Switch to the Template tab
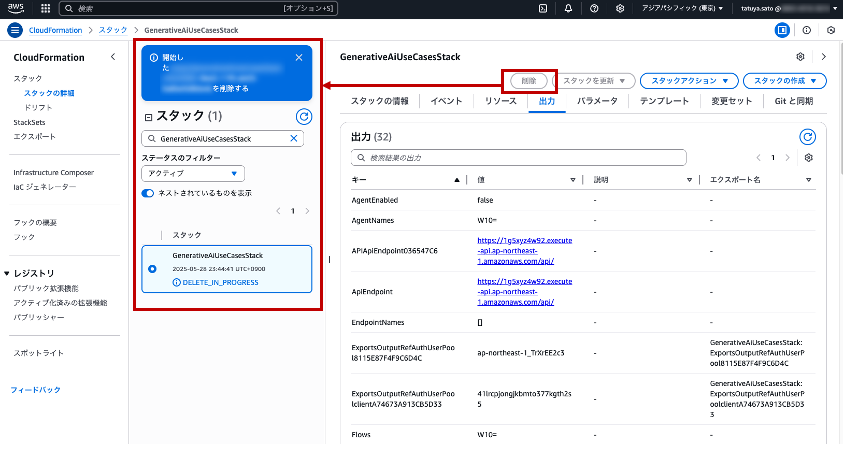 pyautogui.click(x=664, y=101)
